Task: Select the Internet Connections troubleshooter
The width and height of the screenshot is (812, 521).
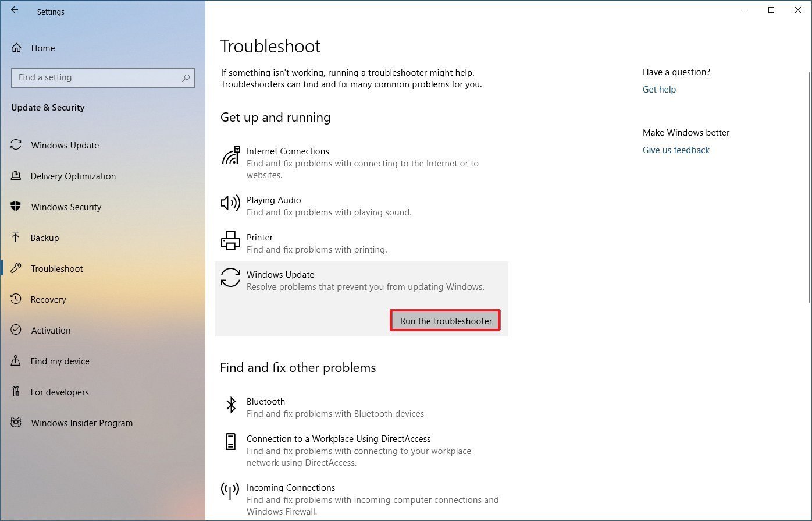Action: (x=361, y=163)
